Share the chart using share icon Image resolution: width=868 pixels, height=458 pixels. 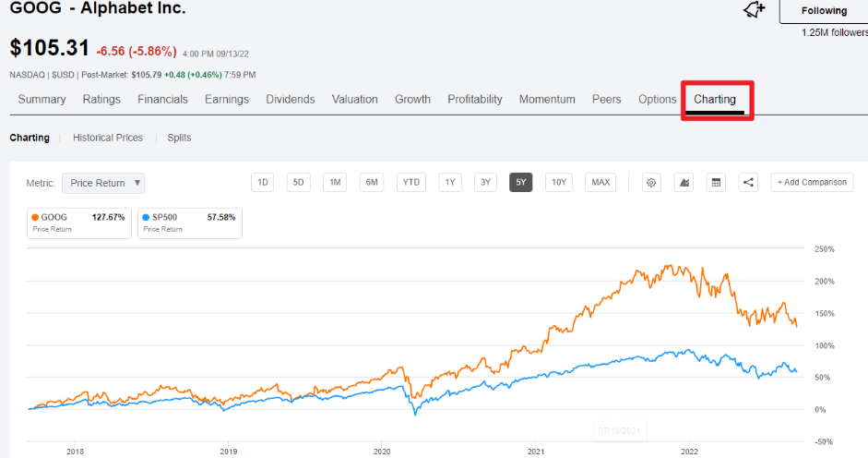coord(748,183)
